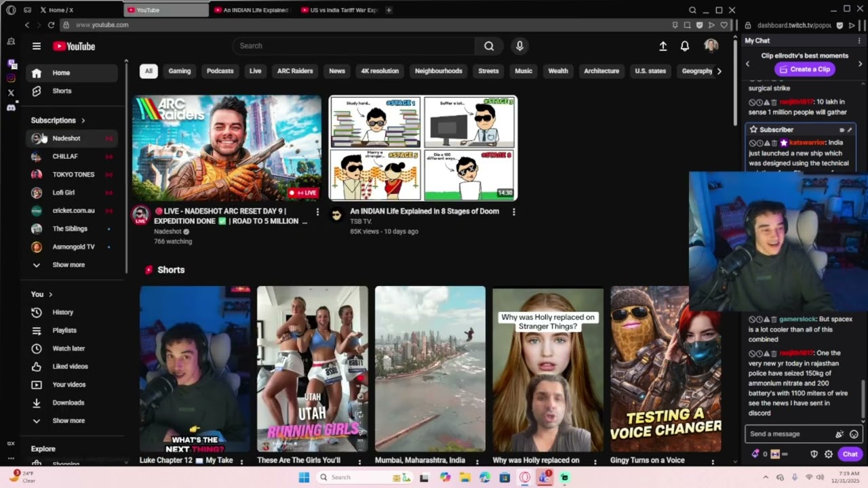Go to the next clip suggestion arrow

(860, 64)
